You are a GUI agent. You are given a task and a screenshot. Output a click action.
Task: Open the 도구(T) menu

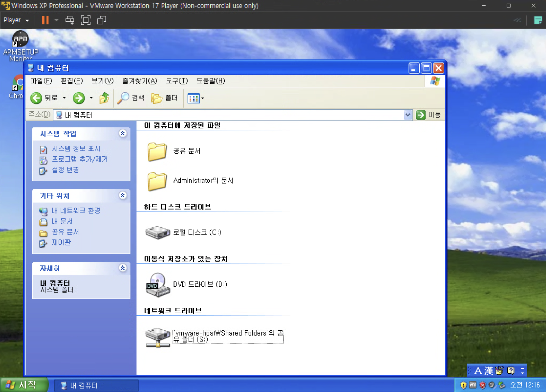(x=177, y=81)
